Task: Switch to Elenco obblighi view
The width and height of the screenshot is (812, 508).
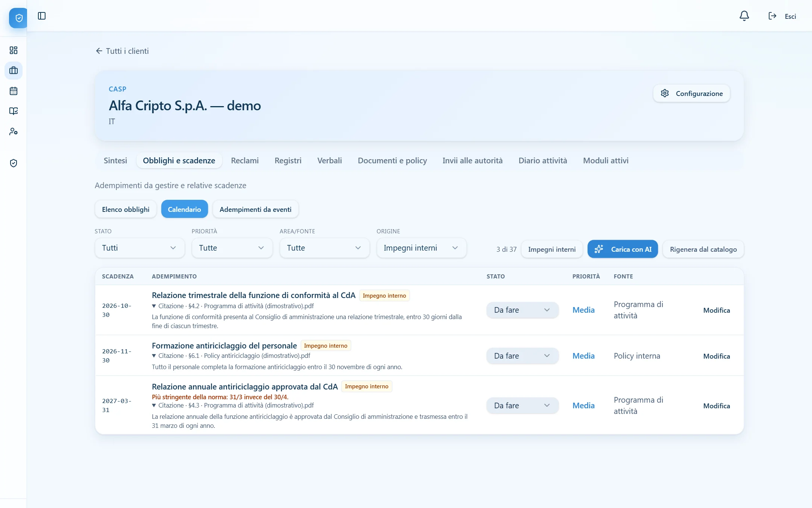Action: coord(126,209)
